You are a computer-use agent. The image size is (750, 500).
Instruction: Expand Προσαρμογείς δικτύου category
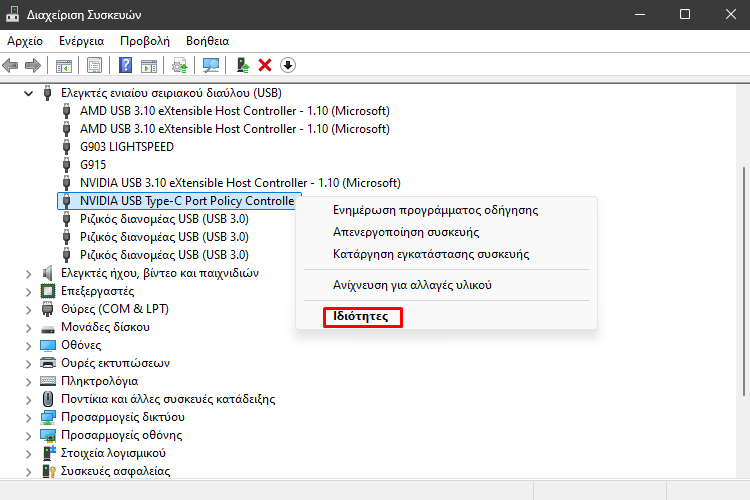(x=29, y=418)
